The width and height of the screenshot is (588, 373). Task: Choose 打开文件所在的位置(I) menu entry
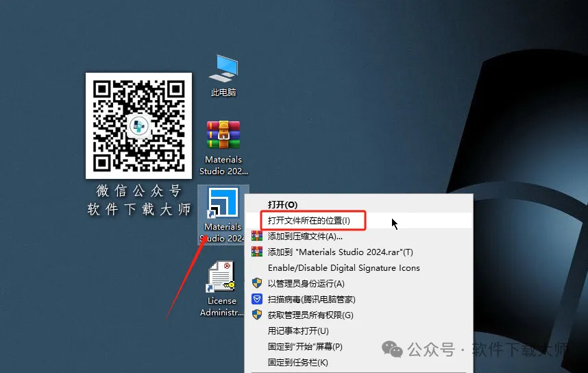tap(358, 220)
